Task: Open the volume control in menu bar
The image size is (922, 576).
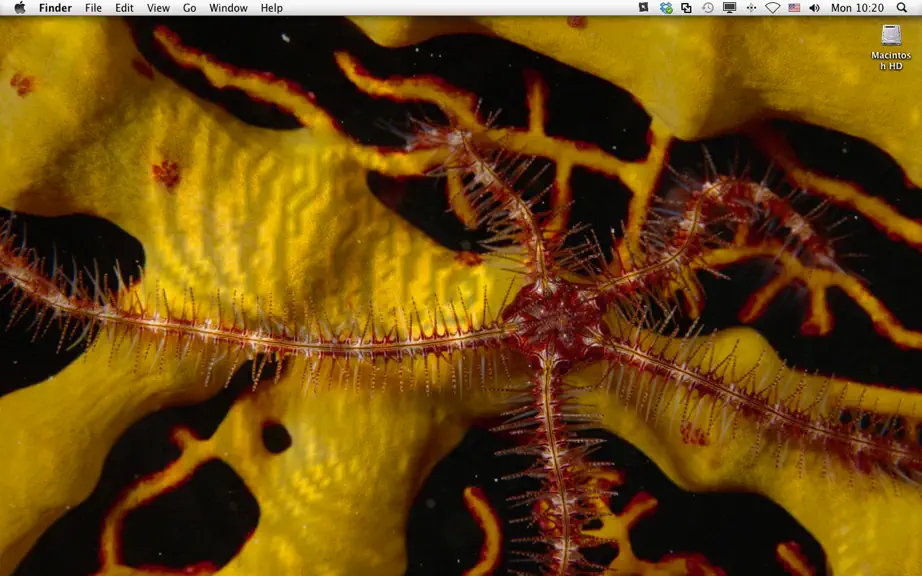Action: click(814, 8)
